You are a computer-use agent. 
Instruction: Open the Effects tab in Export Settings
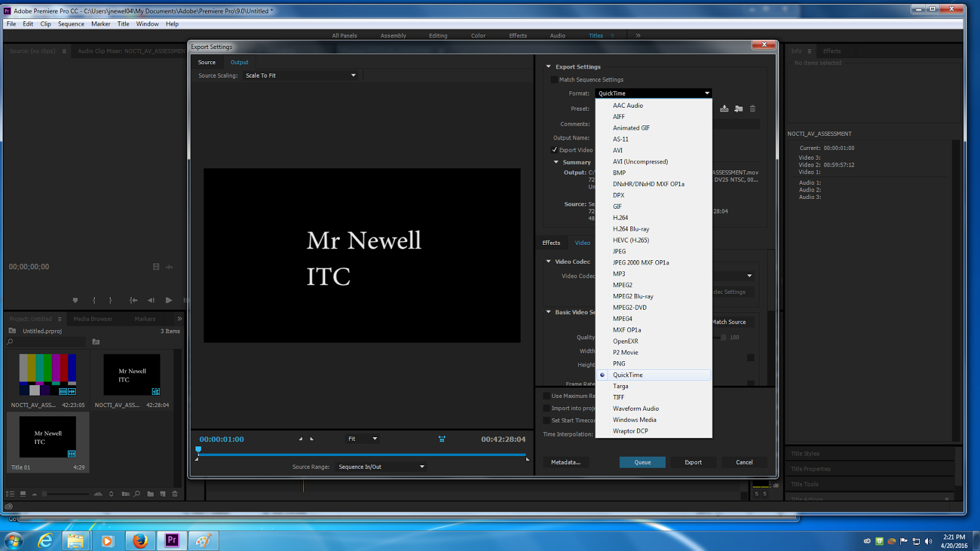pyautogui.click(x=551, y=243)
